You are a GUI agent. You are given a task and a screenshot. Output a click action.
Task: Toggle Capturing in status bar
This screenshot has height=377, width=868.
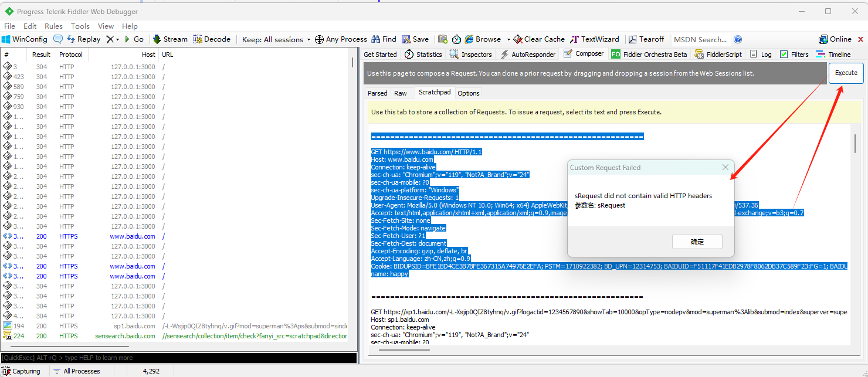tap(22, 371)
